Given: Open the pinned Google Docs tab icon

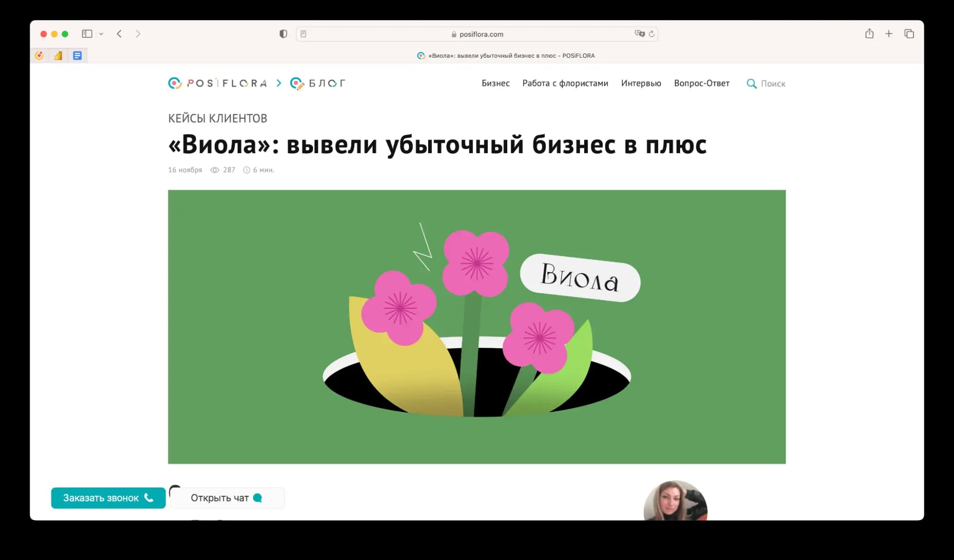Looking at the screenshot, I should pyautogui.click(x=77, y=55).
